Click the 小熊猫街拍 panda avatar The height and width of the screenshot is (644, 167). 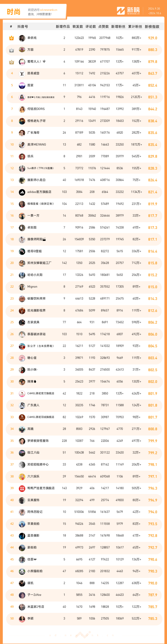click(x=22, y=571)
